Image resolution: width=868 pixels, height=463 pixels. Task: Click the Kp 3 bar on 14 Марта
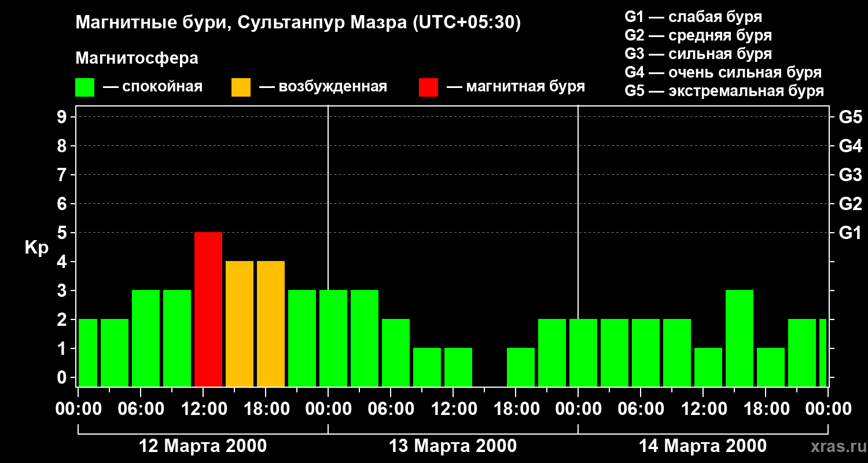pos(740,338)
